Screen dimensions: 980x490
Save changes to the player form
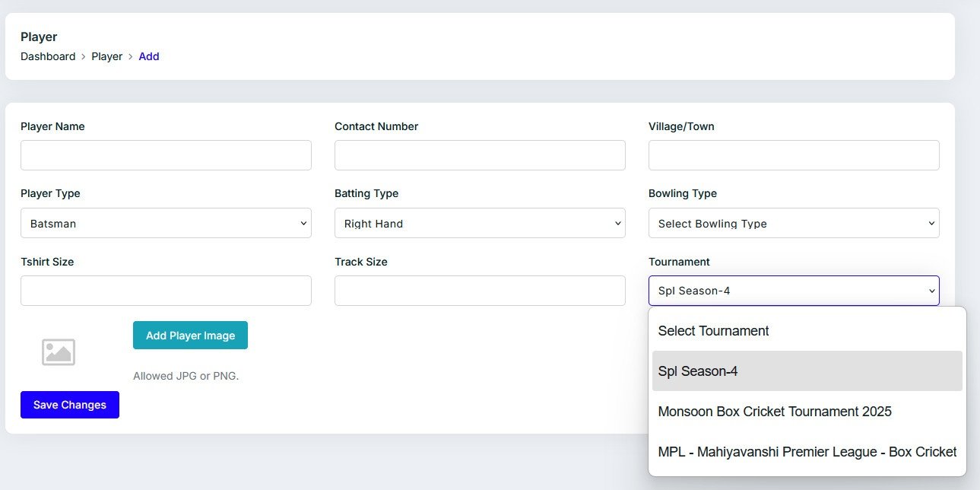tap(70, 405)
